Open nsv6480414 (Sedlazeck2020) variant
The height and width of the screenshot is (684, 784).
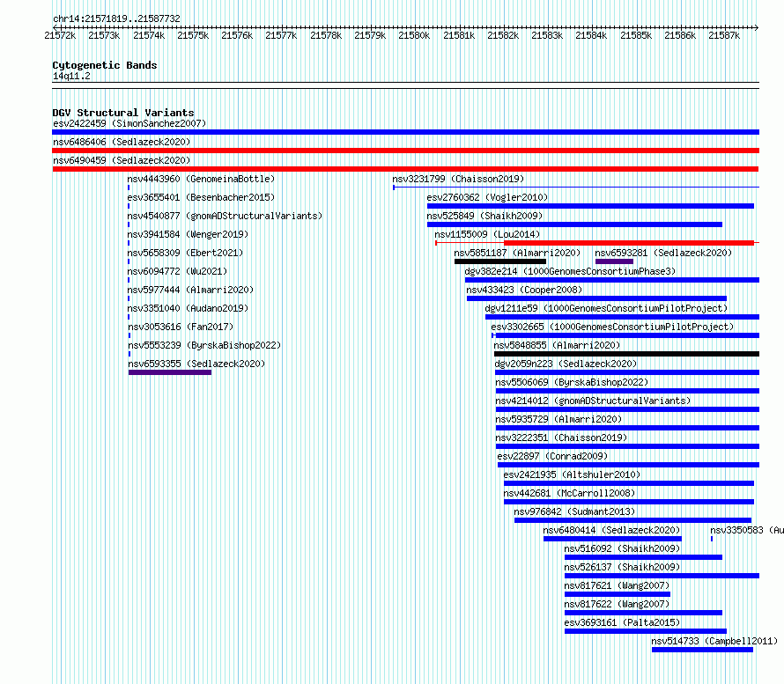611,530
